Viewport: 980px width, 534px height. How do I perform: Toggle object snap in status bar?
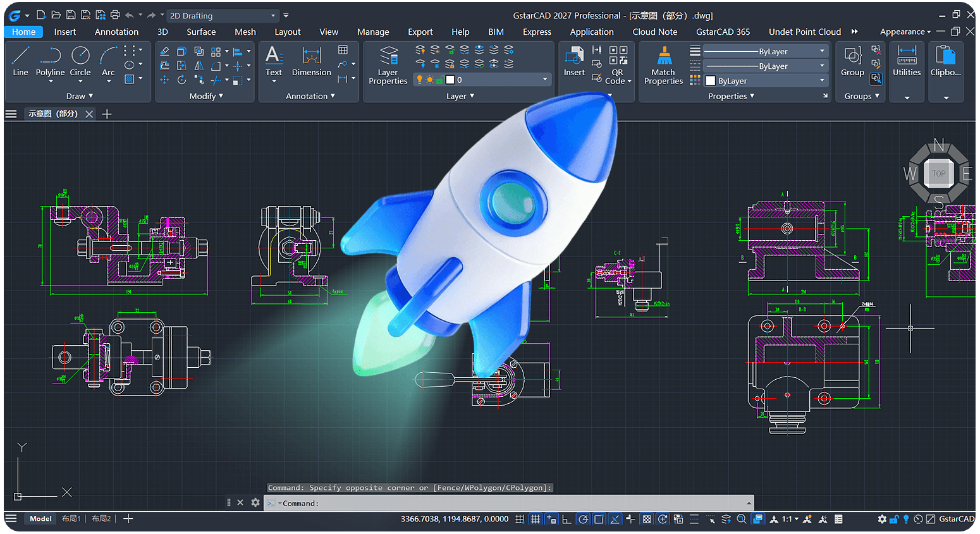click(599, 519)
